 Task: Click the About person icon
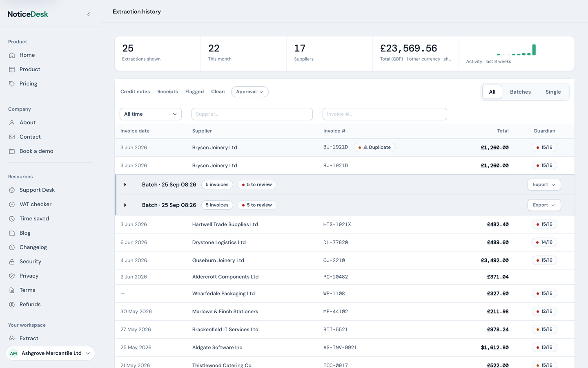(12, 123)
